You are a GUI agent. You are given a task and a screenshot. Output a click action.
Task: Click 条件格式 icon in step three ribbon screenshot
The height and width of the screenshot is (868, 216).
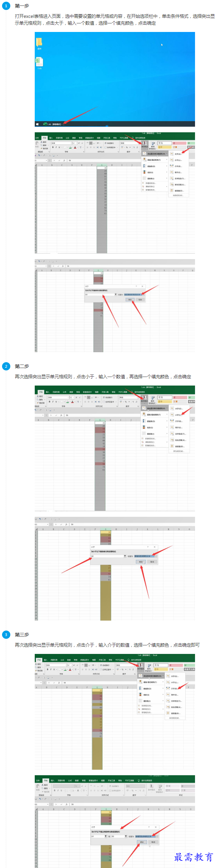[x=141, y=667]
